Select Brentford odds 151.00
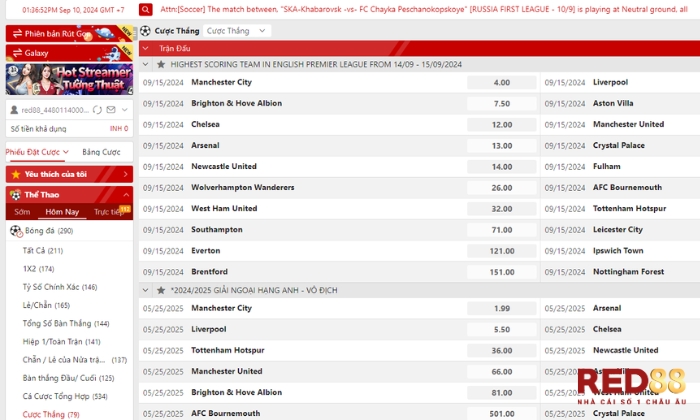The image size is (700, 420). [502, 272]
